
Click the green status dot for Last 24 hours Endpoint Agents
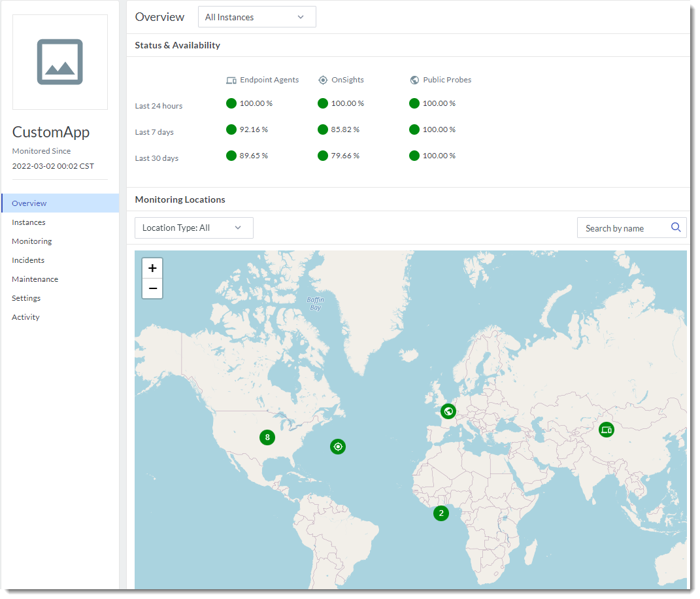(231, 103)
